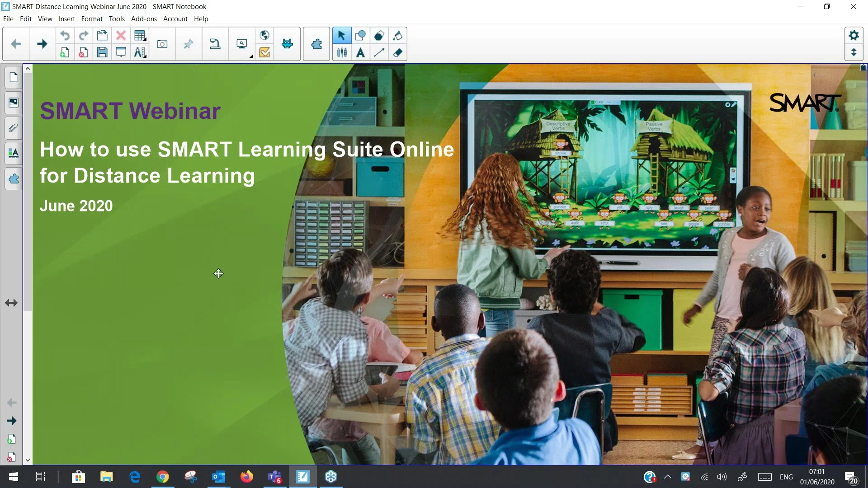This screenshot has height=488, width=868.
Task: Choose the Shapes tool
Action: point(360,35)
